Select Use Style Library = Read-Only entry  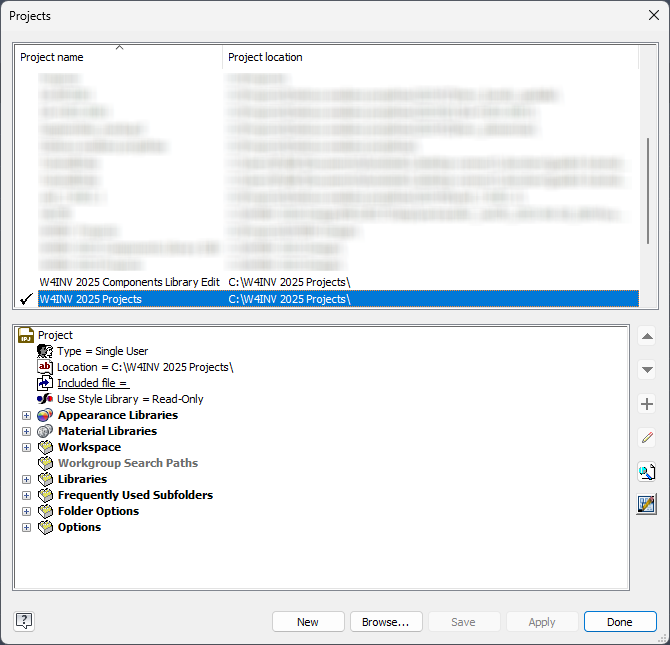point(130,399)
